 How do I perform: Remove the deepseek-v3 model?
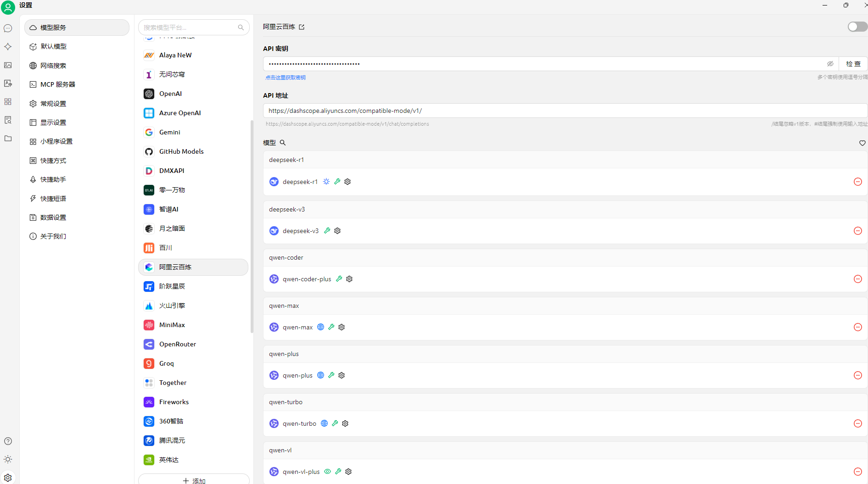tap(857, 231)
